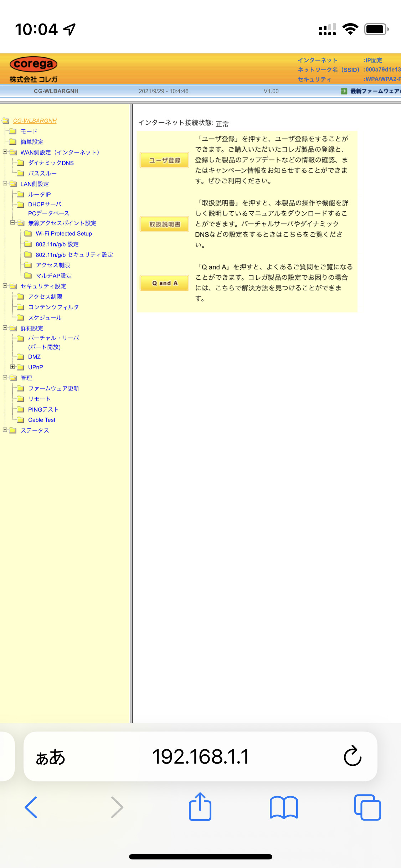Collapse the 無線アクセスポイント設定 node

tap(12, 223)
